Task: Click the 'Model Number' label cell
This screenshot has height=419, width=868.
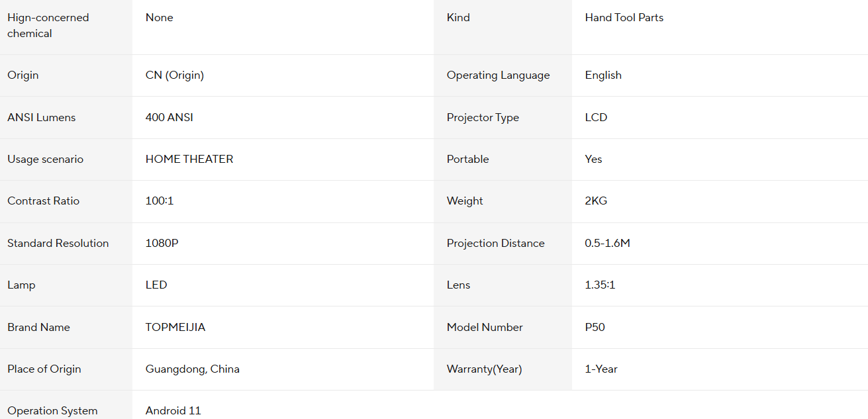Action: click(x=503, y=327)
